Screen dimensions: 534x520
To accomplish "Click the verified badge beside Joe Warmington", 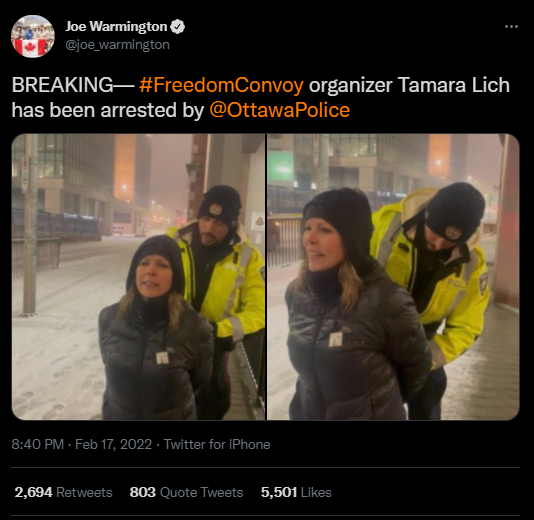I will pyautogui.click(x=177, y=27).
